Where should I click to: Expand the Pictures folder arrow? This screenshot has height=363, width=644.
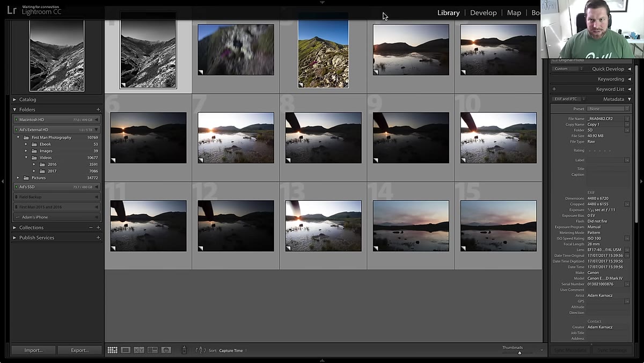(x=18, y=178)
